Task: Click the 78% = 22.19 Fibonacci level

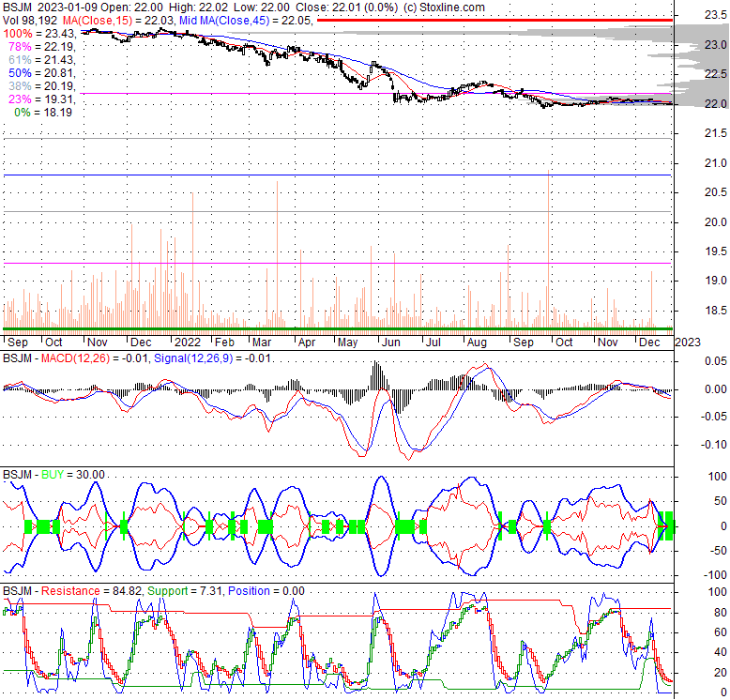Action: tap(42, 47)
